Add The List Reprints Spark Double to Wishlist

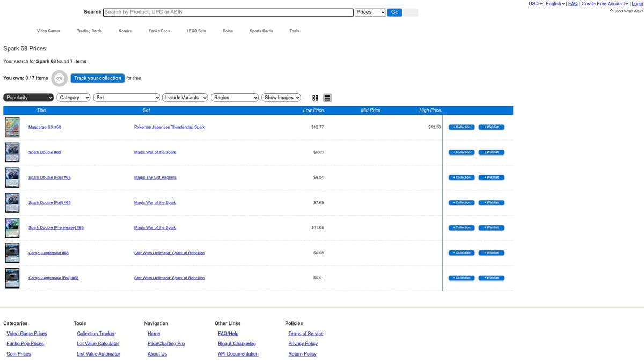pyautogui.click(x=492, y=177)
